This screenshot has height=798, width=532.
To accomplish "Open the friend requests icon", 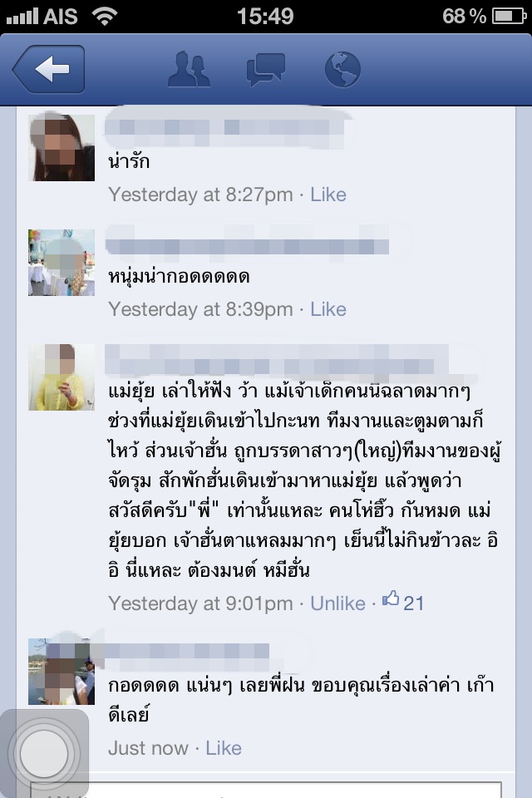I will point(189,69).
